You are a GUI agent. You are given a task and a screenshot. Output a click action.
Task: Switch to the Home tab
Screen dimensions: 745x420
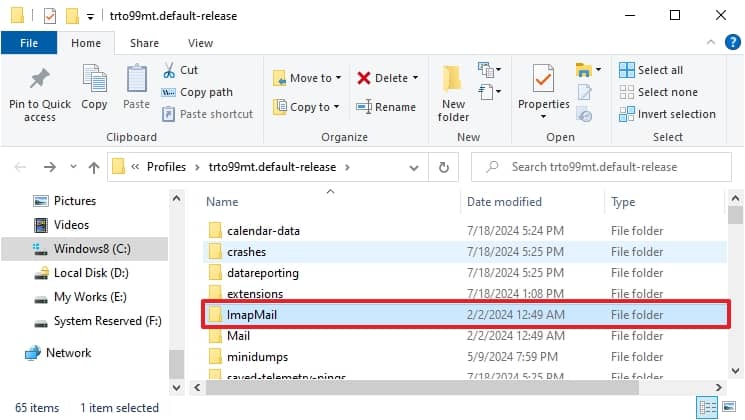click(x=86, y=43)
